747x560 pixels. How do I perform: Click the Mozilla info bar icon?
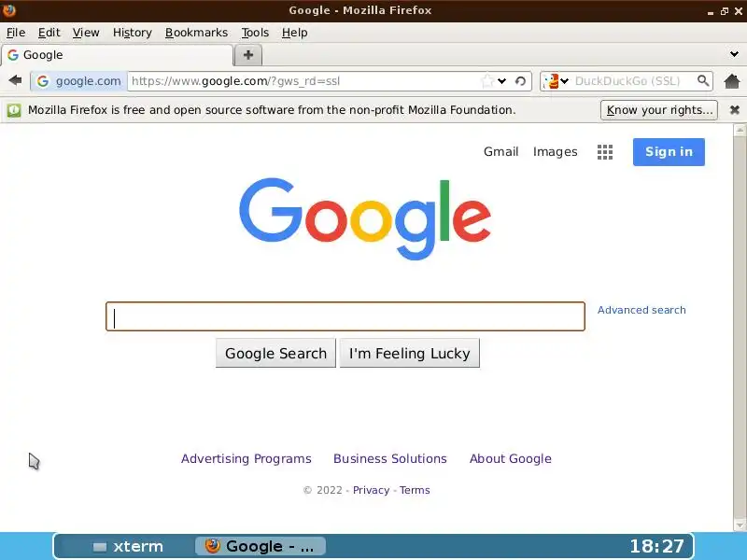(x=14, y=110)
